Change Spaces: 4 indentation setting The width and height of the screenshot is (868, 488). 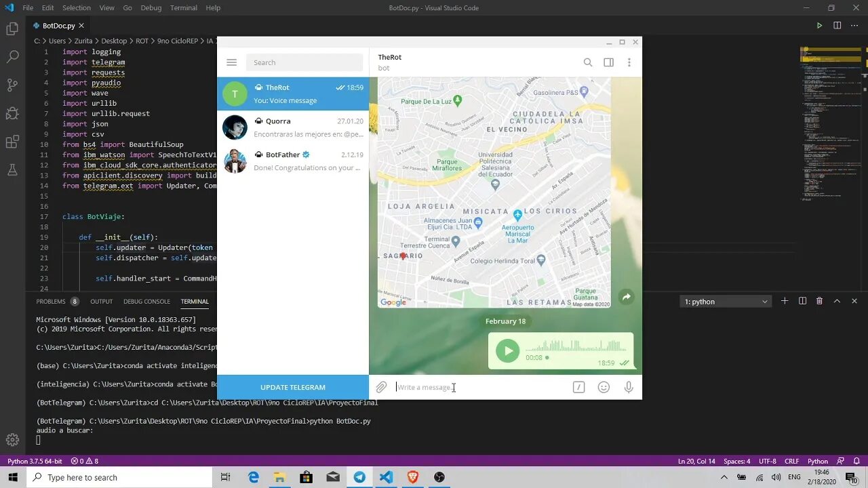click(736, 461)
